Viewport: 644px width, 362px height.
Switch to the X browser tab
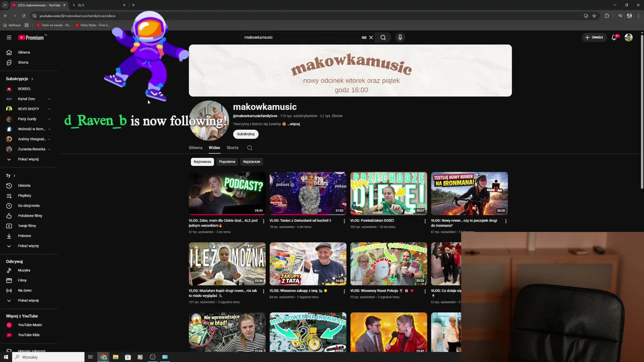98,5
